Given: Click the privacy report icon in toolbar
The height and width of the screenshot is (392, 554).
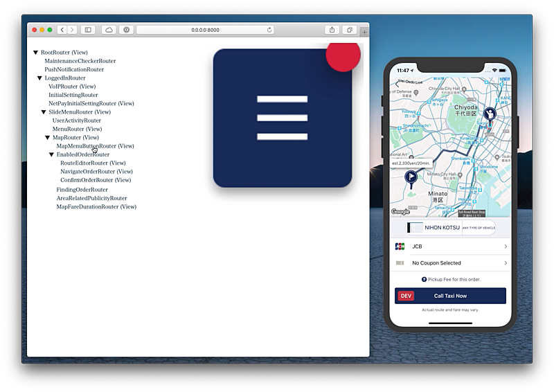Looking at the screenshot, I should click(x=127, y=30).
